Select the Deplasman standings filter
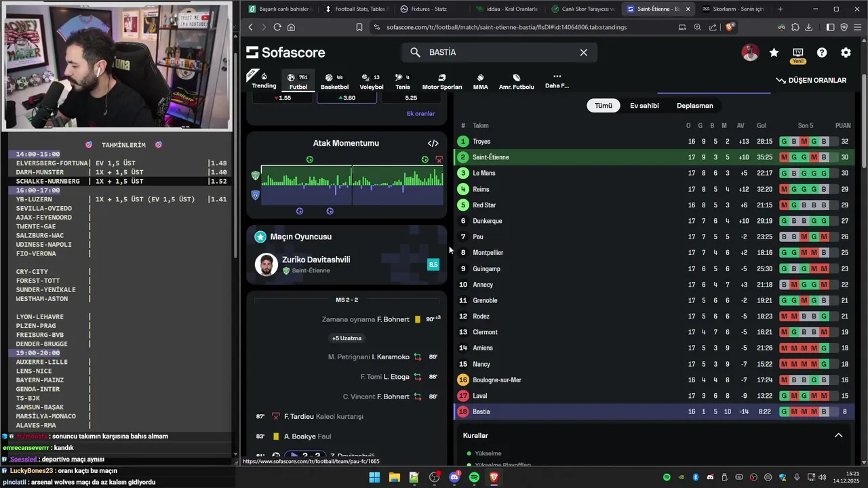Screen dimensions: 868x488 pos(695,106)
